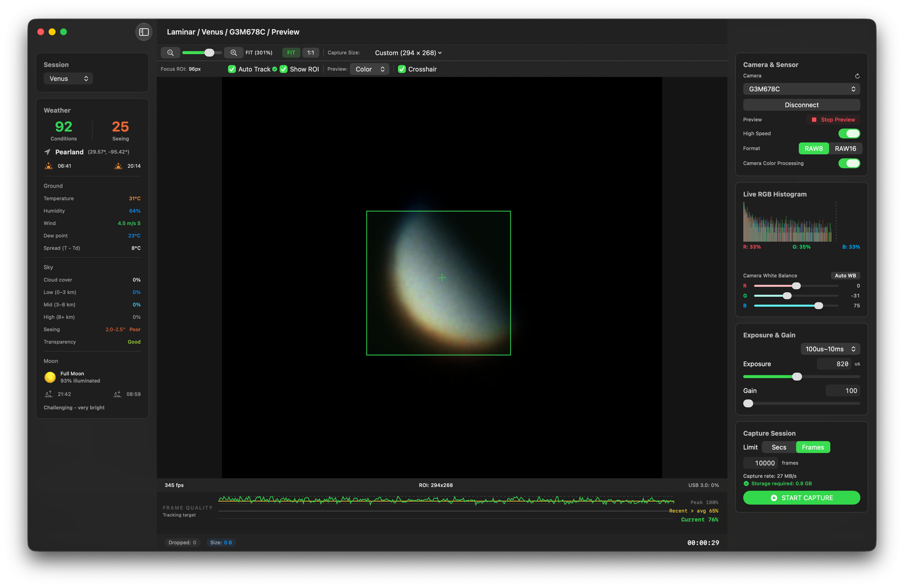The width and height of the screenshot is (904, 588).
Task: Click the green crosshair in preview
Action: click(442, 278)
